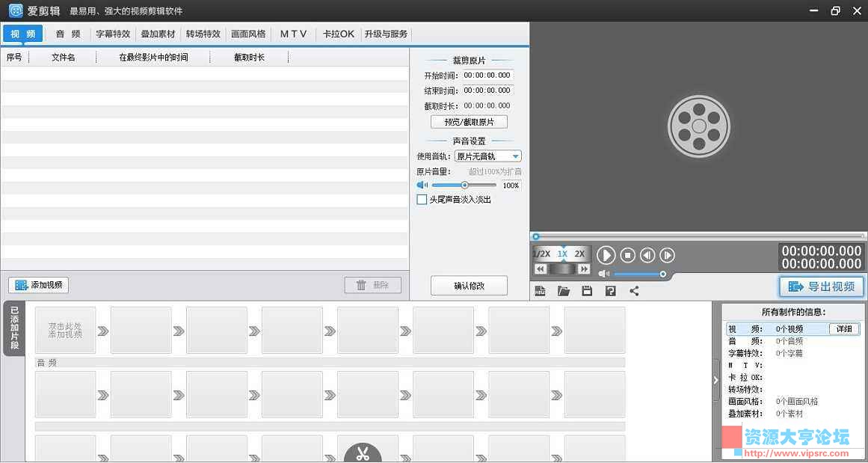Image resolution: width=868 pixels, height=463 pixels.
Task: Select the 音频: 0个音频 info row
Action: coord(794,341)
